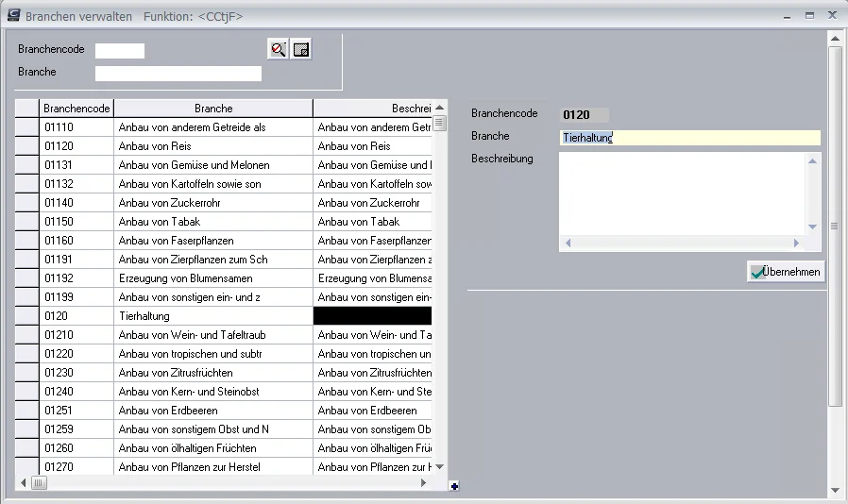Select Anbau von Zitrusfrüchten in Branche column
The height and width of the screenshot is (504, 848).
tap(213, 373)
